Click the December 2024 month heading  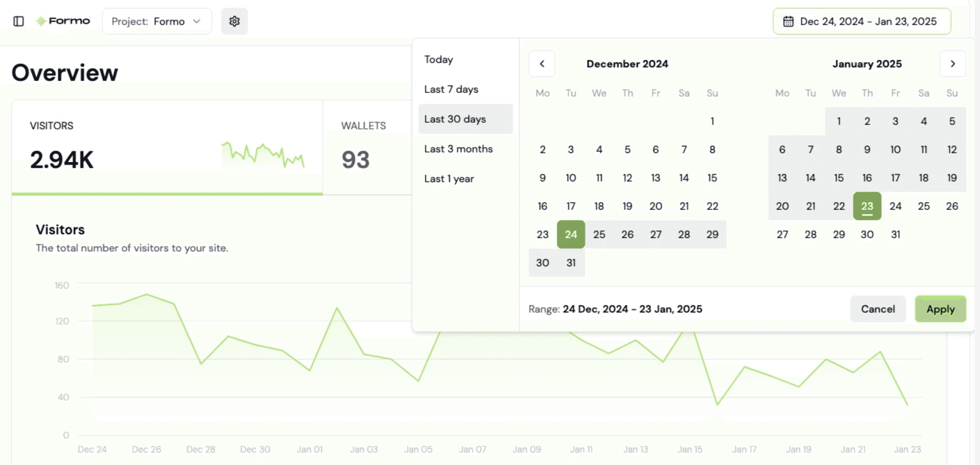click(627, 64)
